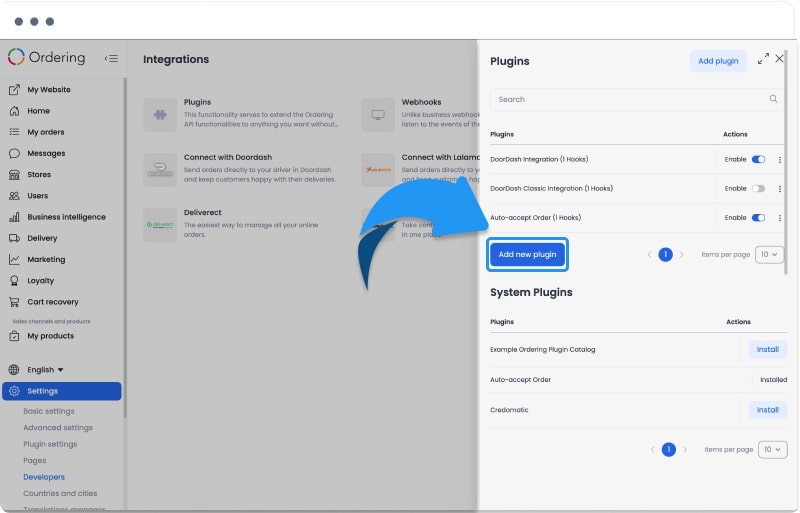Click the Plugins panel scrollbar
This screenshot has width=800, height=513.
pyautogui.click(x=786, y=161)
